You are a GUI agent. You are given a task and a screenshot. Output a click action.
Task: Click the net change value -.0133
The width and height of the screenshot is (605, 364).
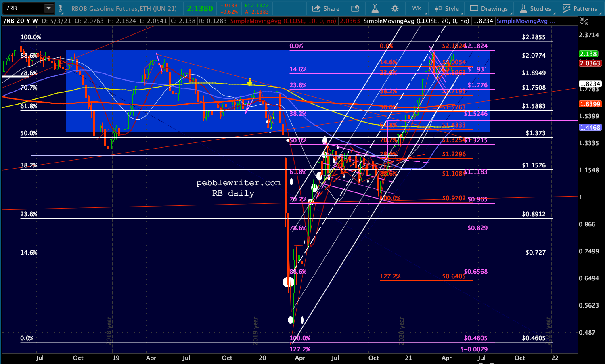click(x=228, y=6)
